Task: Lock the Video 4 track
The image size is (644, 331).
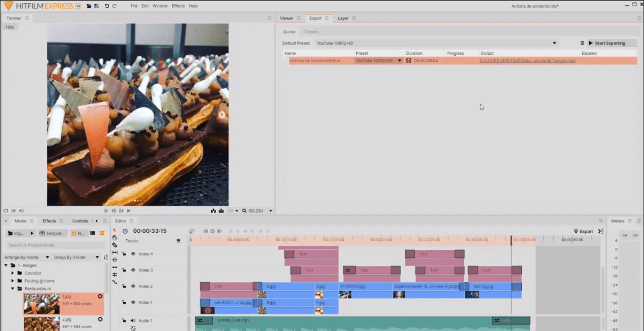Action: tap(124, 254)
